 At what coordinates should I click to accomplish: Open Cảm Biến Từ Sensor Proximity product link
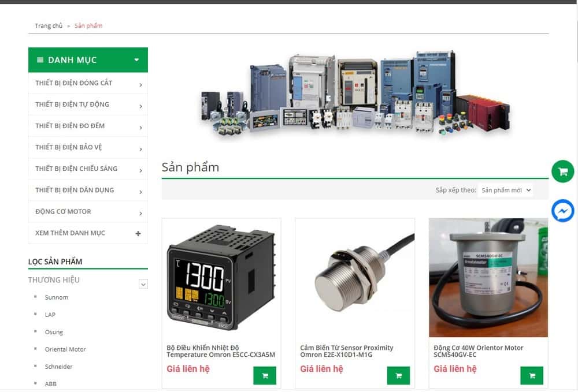pos(346,351)
